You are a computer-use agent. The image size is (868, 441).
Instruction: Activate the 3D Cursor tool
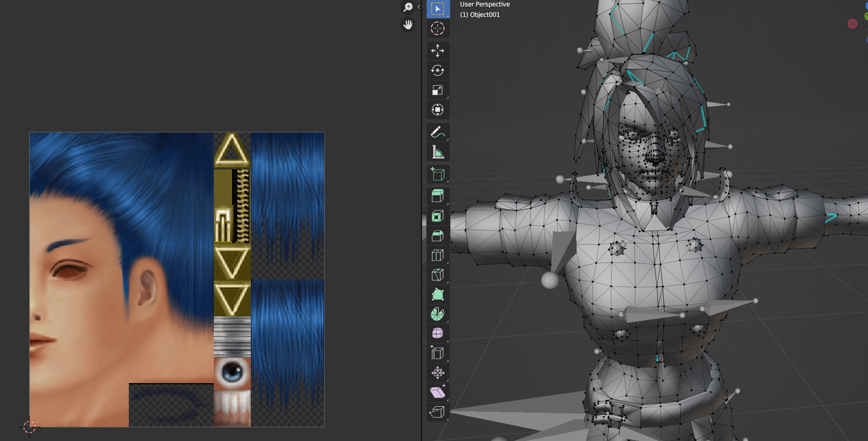pyautogui.click(x=438, y=28)
